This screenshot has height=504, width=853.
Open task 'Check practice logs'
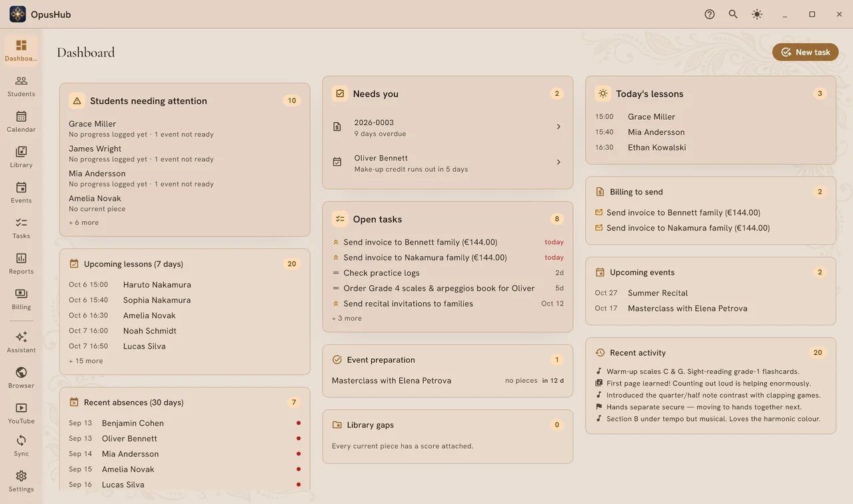point(448,273)
